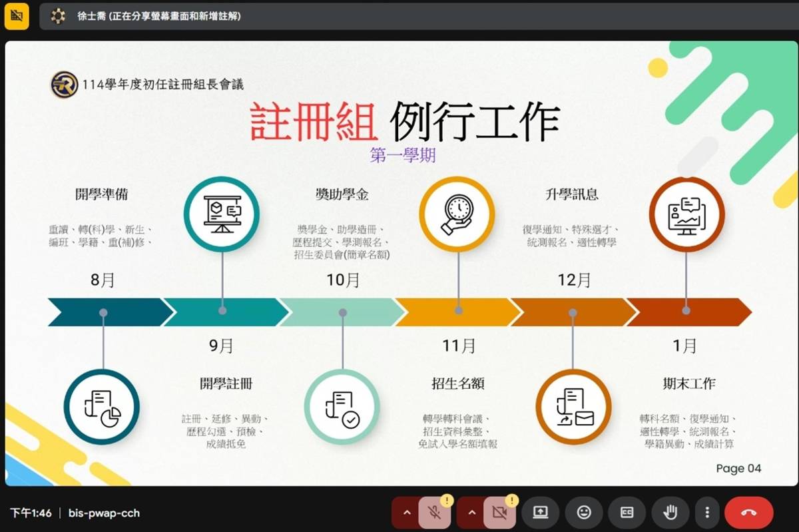This screenshot has height=532, width=799.
Task: Click the 8月 month label
Action: pyautogui.click(x=103, y=280)
